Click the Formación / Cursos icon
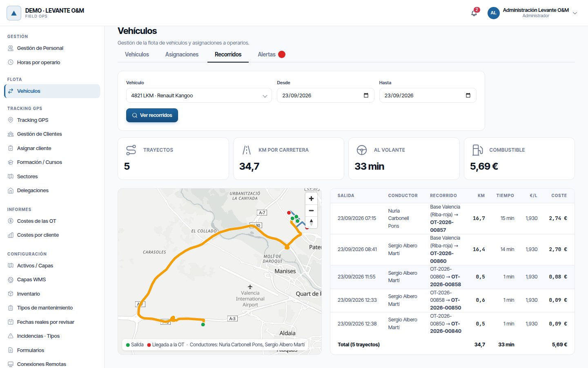Image resolution: width=588 pixels, height=368 pixels. 11,162
